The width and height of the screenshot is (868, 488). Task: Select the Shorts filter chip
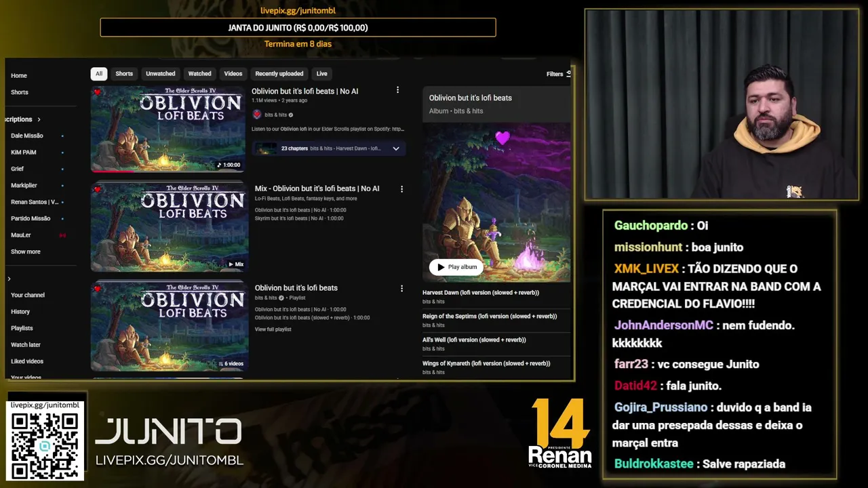[x=124, y=74]
